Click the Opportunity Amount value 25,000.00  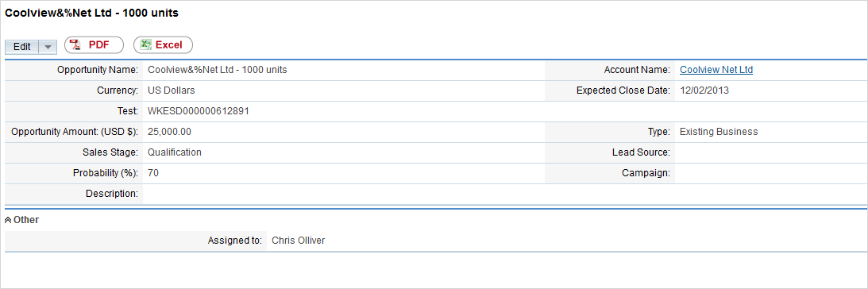[x=170, y=132]
